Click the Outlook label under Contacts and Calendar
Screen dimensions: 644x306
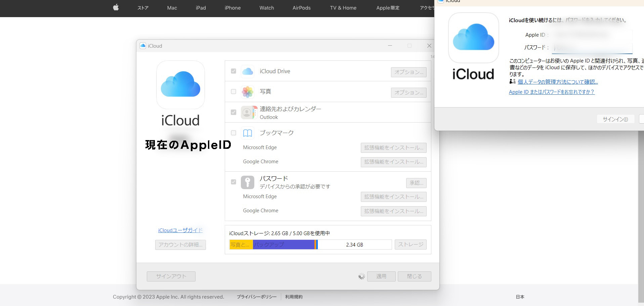(269, 117)
